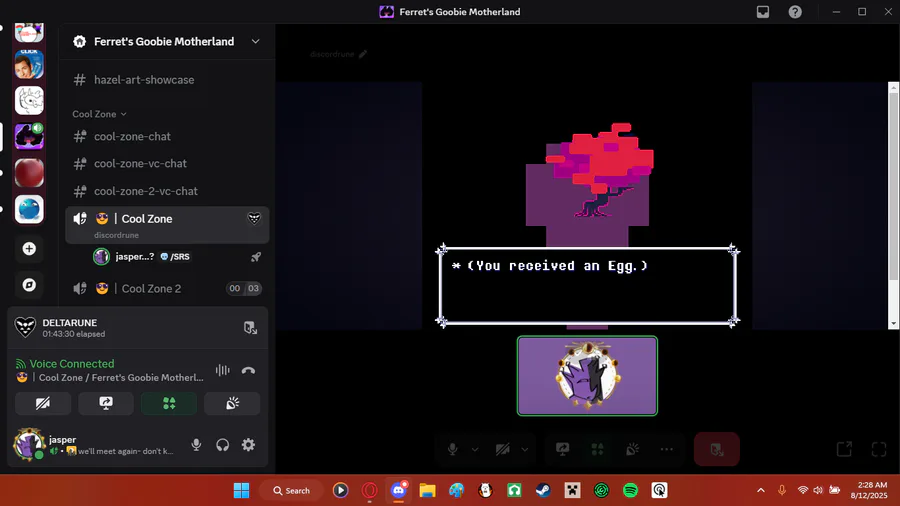Toggle camera in call controls bar

pyautogui.click(x=503, y=449)
